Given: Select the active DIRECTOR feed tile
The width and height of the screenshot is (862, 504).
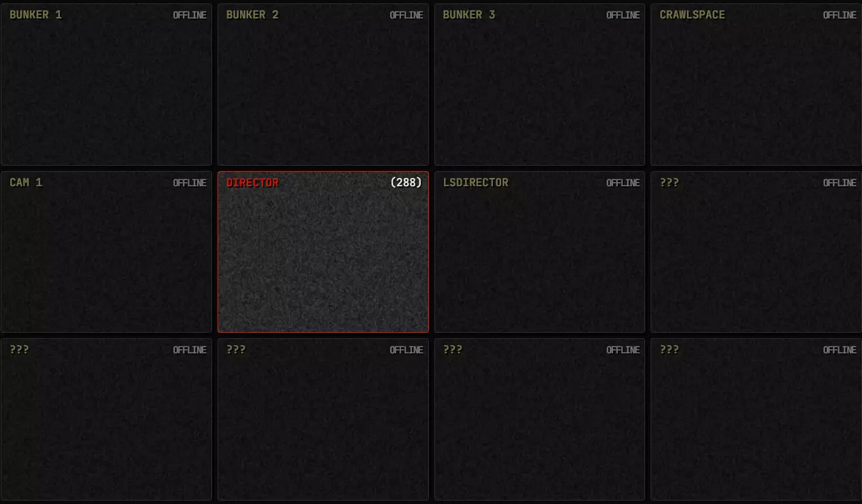Looking at the screenshot, I should point(323,252).
